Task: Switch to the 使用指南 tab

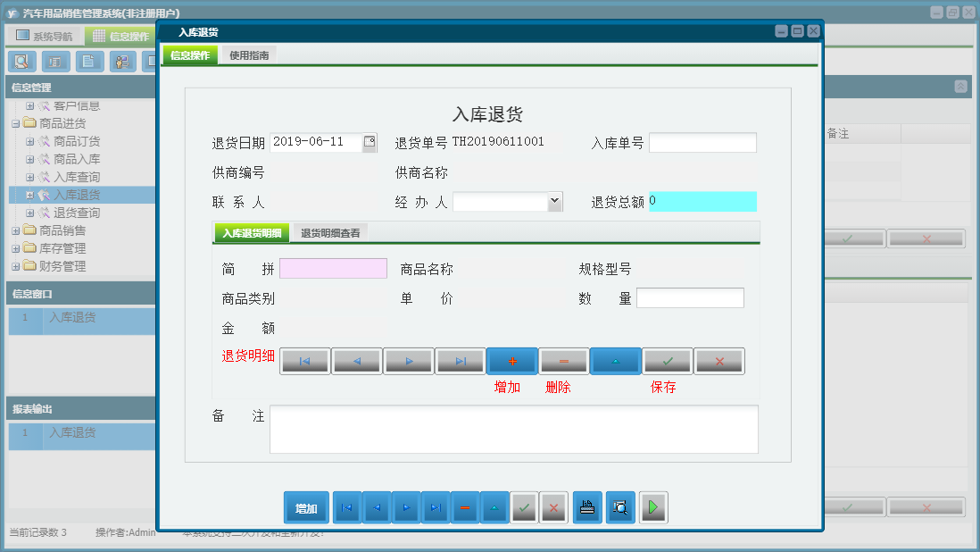Action: (249, 55)
